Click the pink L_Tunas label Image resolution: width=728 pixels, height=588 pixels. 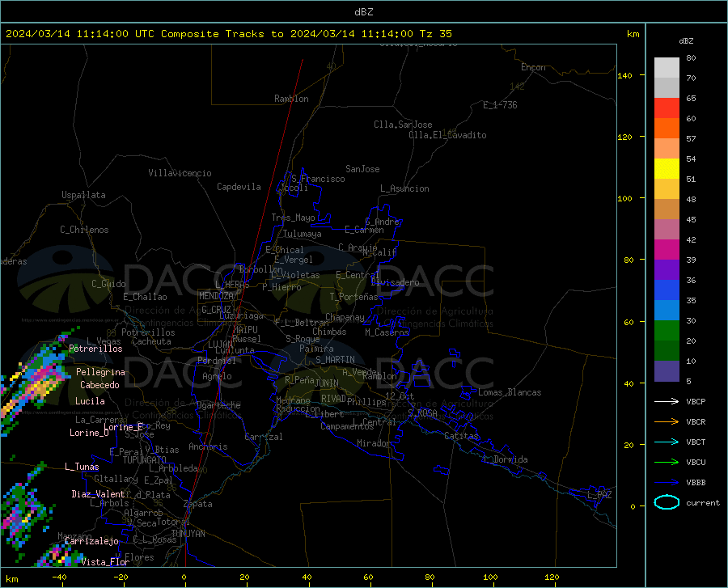point(82,467)
